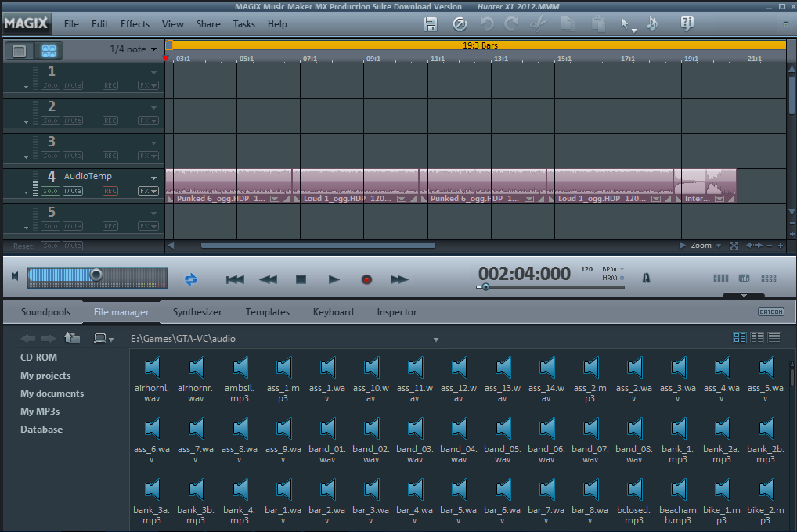Open the Tasks menu
Screen dimensions: 797x532
244,24
